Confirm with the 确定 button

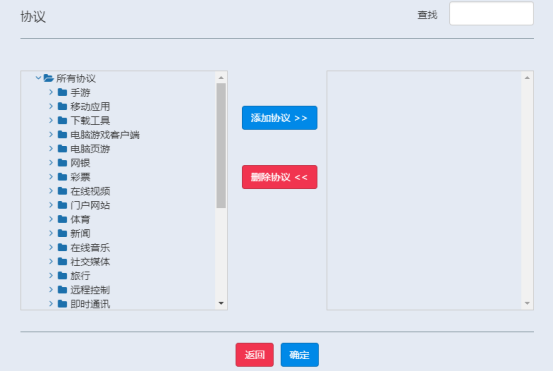(300, 355)
